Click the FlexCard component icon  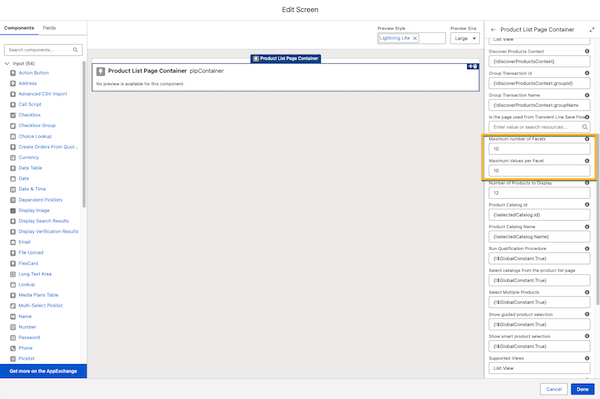13,264
